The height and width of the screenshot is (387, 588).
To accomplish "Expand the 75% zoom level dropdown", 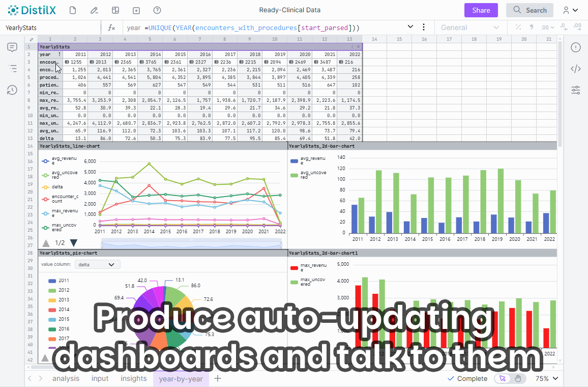I will click(x=547, y=378).
